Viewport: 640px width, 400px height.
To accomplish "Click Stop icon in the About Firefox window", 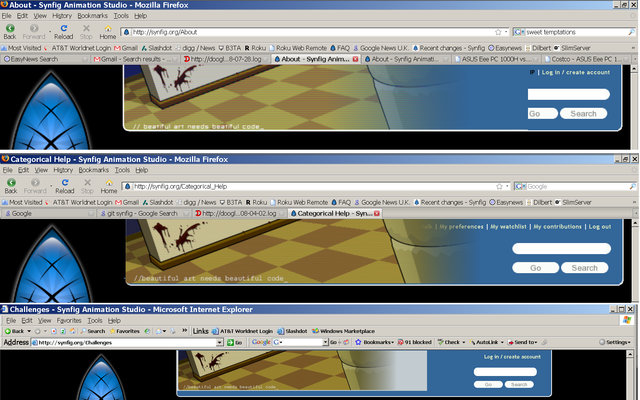I will click(x=86, y=28).
